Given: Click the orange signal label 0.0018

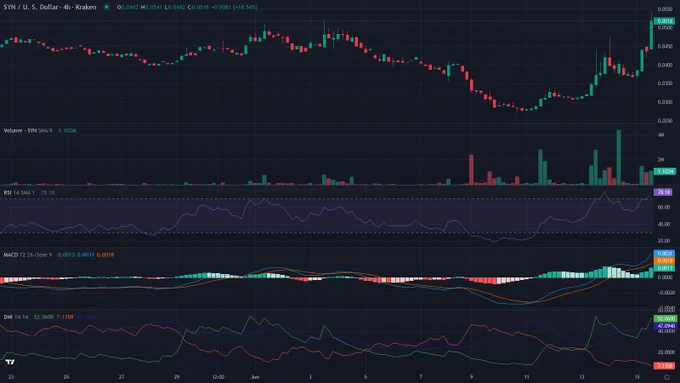Looking at the screenshot, I should (664, 261).
